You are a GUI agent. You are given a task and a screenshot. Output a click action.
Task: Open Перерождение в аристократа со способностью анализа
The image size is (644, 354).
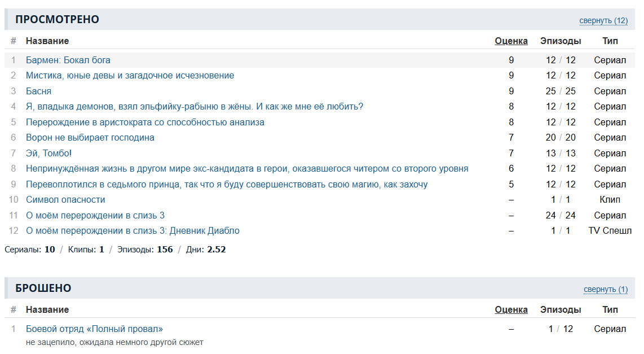pos(145,122)
